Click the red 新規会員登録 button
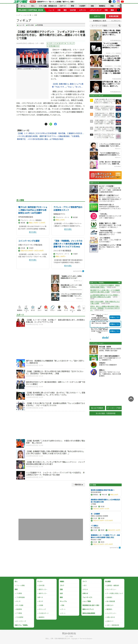Image resolution: width=138 pixels, height=644 pixels. coord(114,16)
